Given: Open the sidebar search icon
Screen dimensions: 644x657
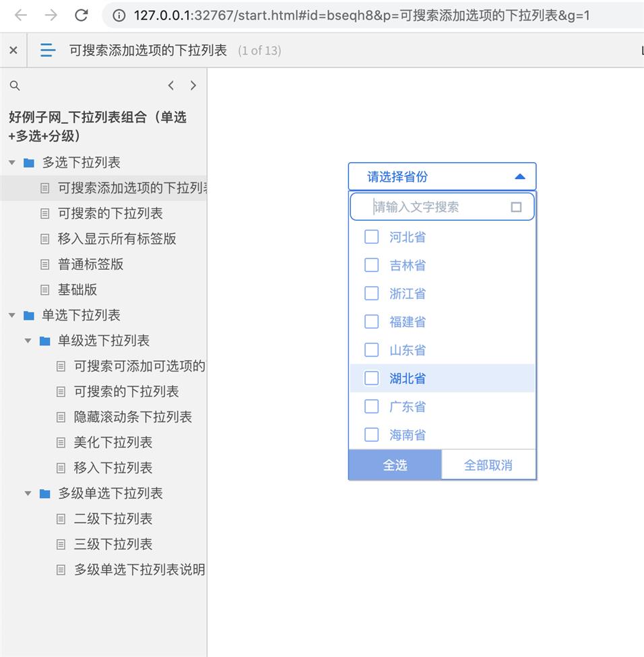Looking at the screenshot, I should tap(15, 85).
